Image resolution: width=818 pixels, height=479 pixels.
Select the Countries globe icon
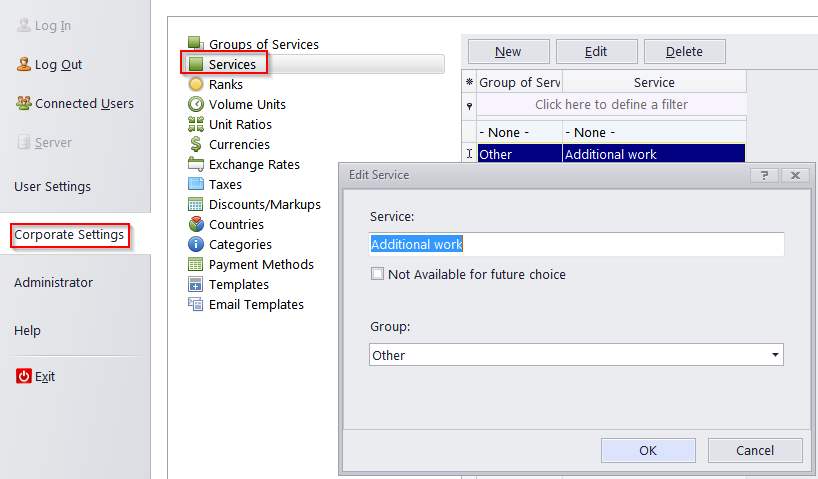[x=196, y=224]
